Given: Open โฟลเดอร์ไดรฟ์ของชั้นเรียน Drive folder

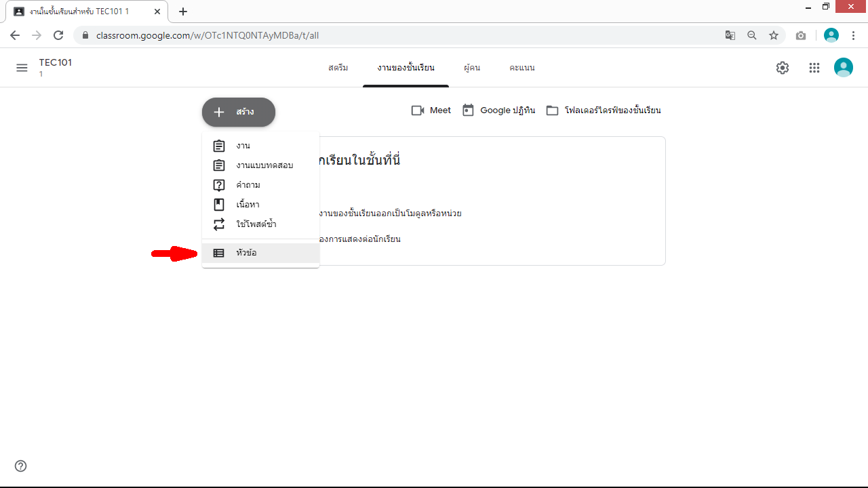Looking at the screenshot, I should coord(604,110).
